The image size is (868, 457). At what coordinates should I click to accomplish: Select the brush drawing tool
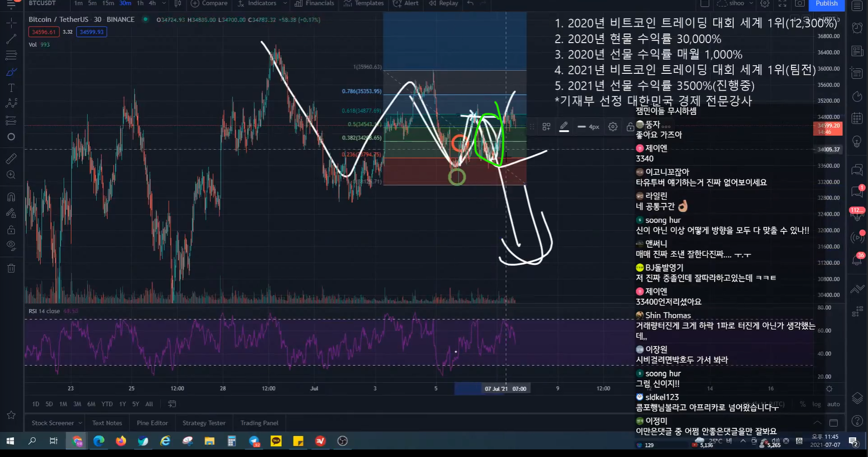click(x=11, y=72)
